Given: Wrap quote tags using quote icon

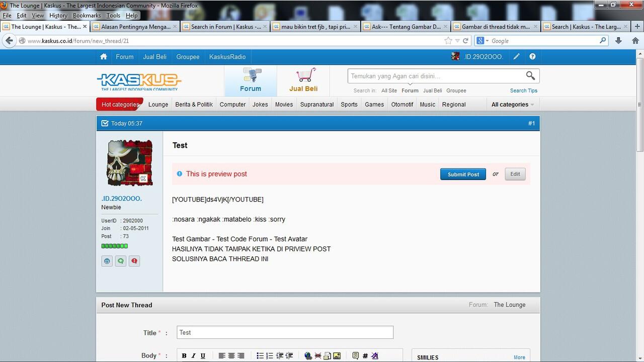Looking at the screenshot, I should pos(356,356).
